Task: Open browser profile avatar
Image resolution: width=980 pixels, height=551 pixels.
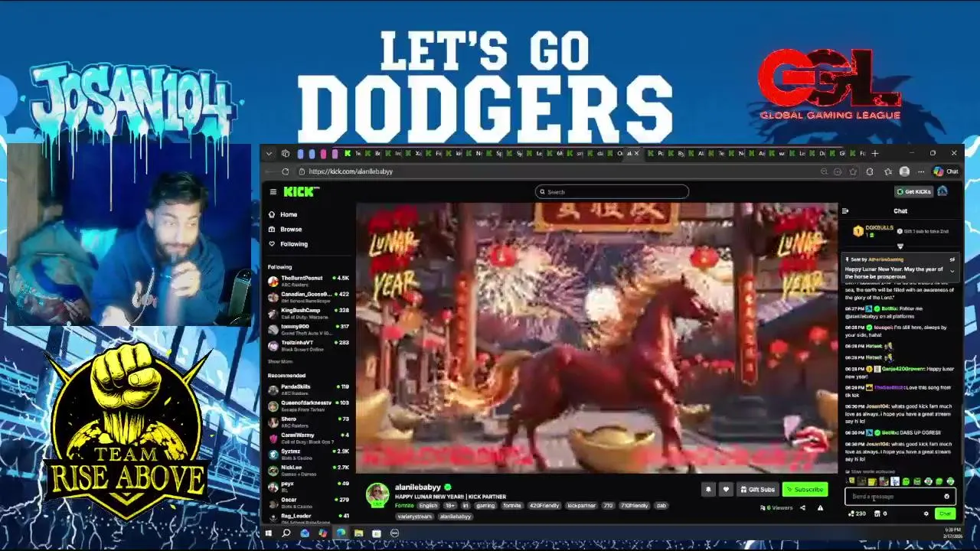Action: pos(904,171)
